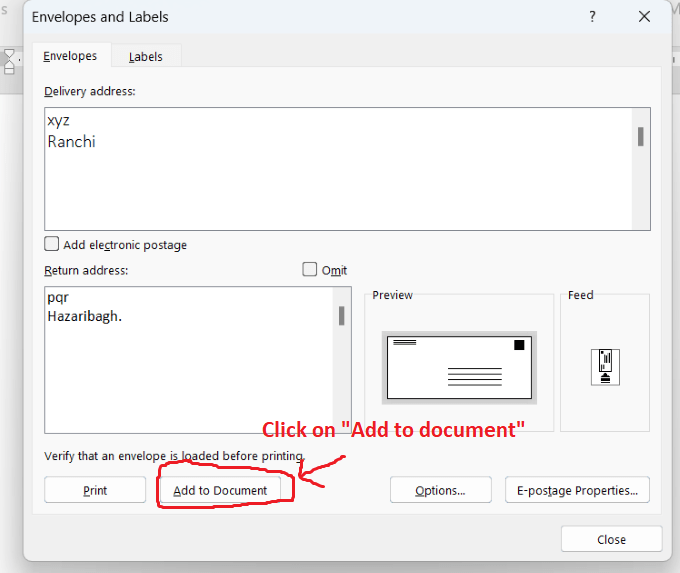Image resolution: width=680 pixels, height=573 pixels.
Task: Click the text "Ranchi" in delivery address
Action: click(x=72, y=142)
